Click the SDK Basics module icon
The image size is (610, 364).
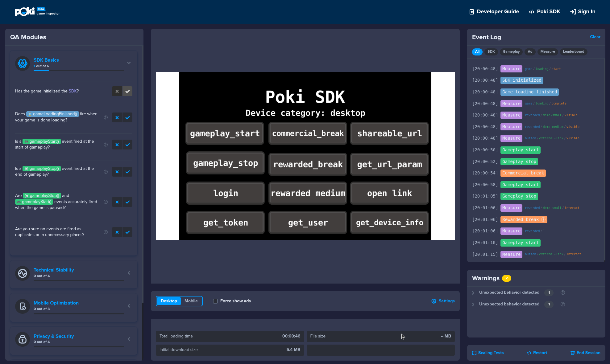[23, 63]
